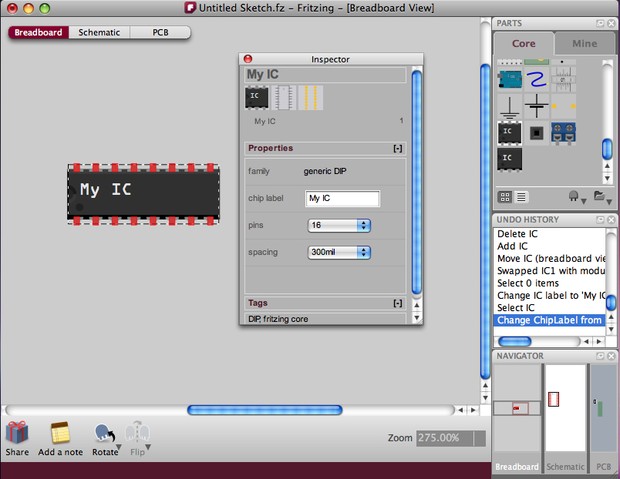The height and width of the screenshot is (479, 620).
Task: Pick the black square pad part
Action: (x=536, y=133)
